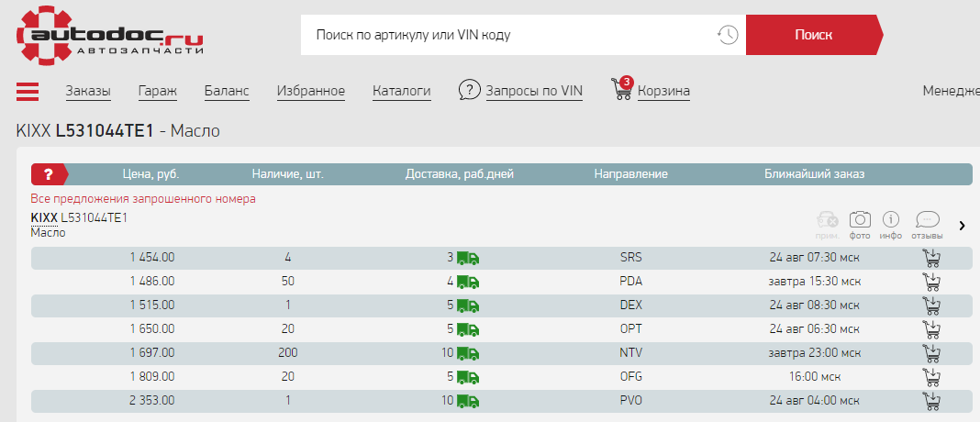Click 'завтра 15:30 мск' order time
This screenshot has height=422, width=980.
pos(815,282)
